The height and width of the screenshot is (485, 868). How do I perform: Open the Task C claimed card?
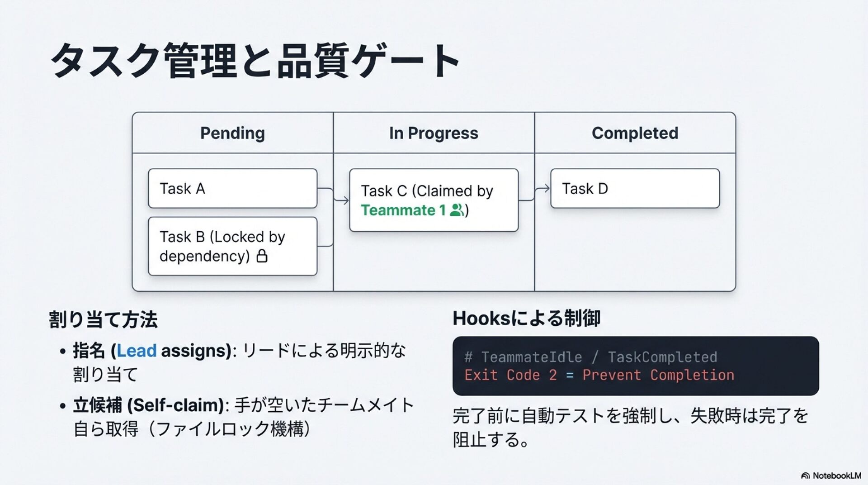pos(434,200)
